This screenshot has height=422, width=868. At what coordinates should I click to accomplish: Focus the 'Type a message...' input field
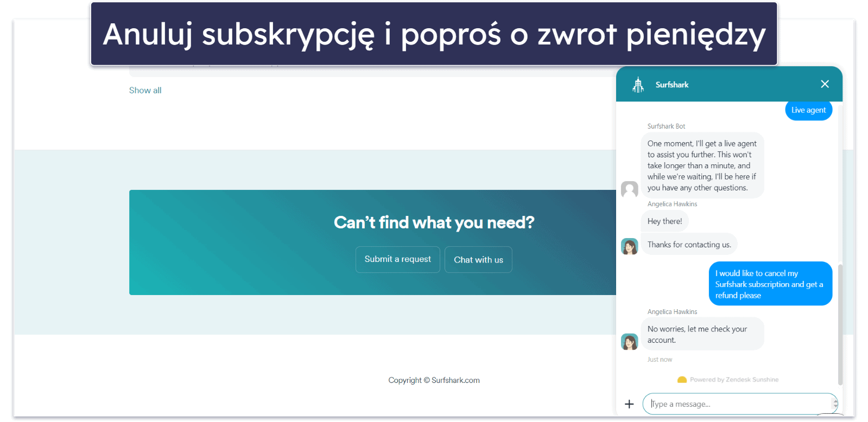tap(740, 404)
